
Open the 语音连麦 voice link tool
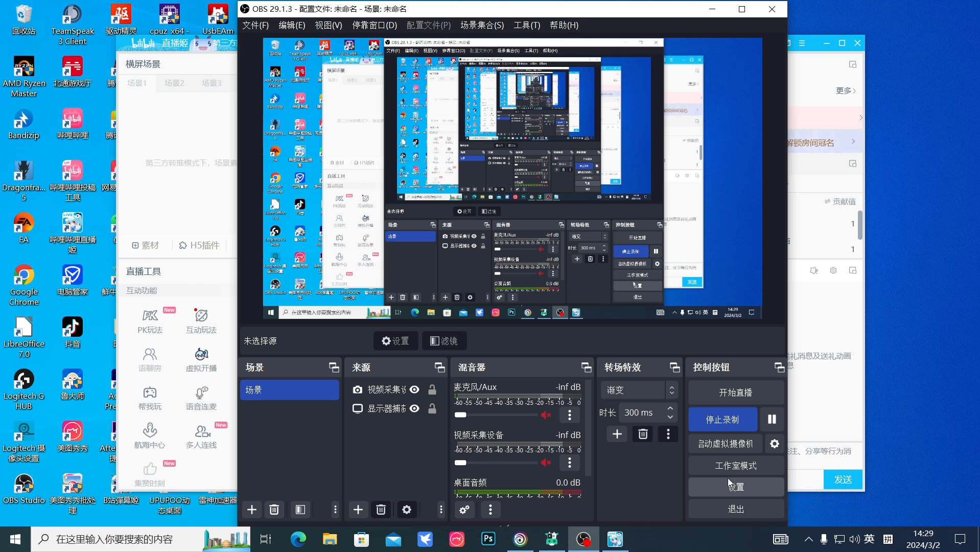pyautogui.click(x=200, y=399)
